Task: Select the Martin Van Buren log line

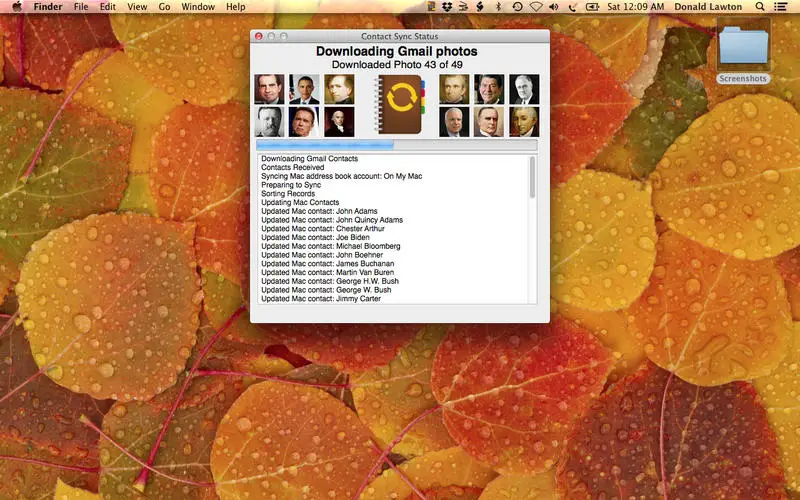Action: 328,272
